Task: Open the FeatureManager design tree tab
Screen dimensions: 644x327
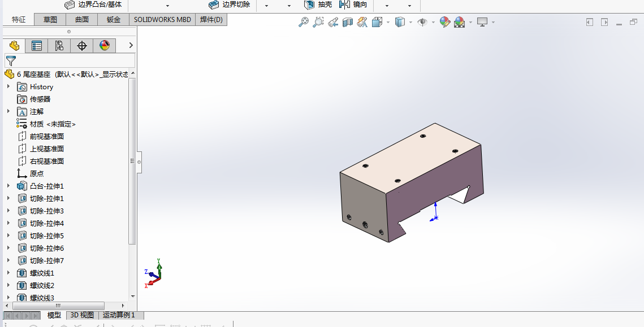Action: click(14, 46)
